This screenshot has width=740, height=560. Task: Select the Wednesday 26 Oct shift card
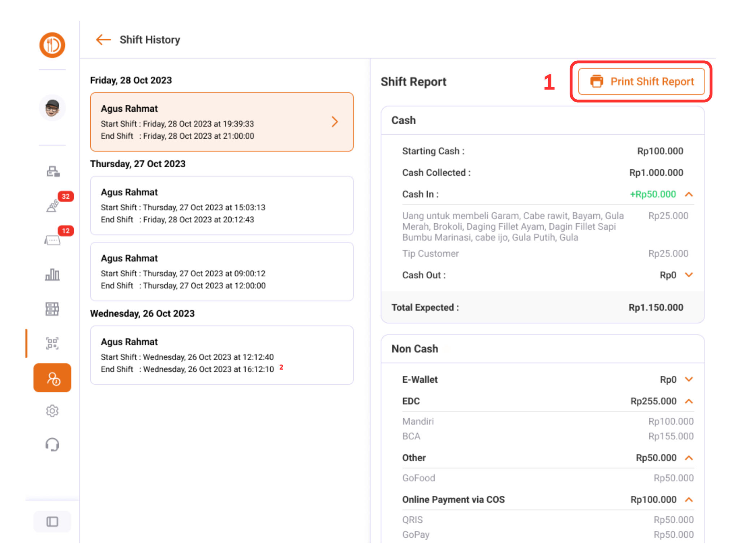point(221,355)
